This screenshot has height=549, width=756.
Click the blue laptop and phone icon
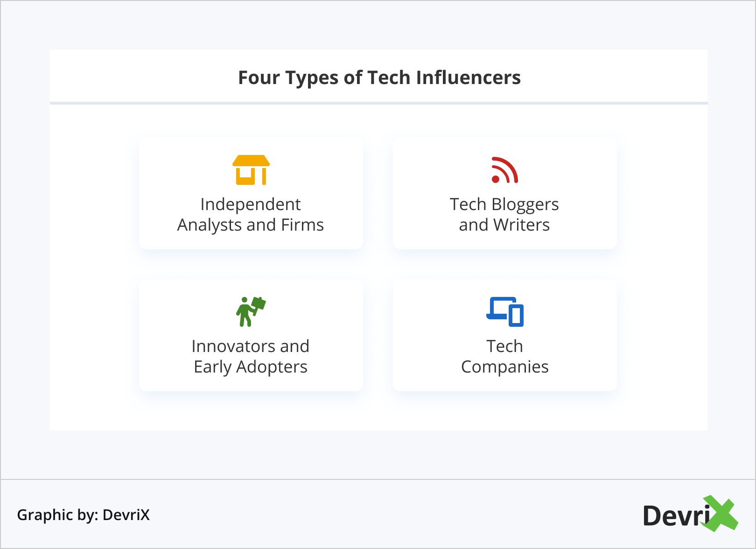click(505, 311)
